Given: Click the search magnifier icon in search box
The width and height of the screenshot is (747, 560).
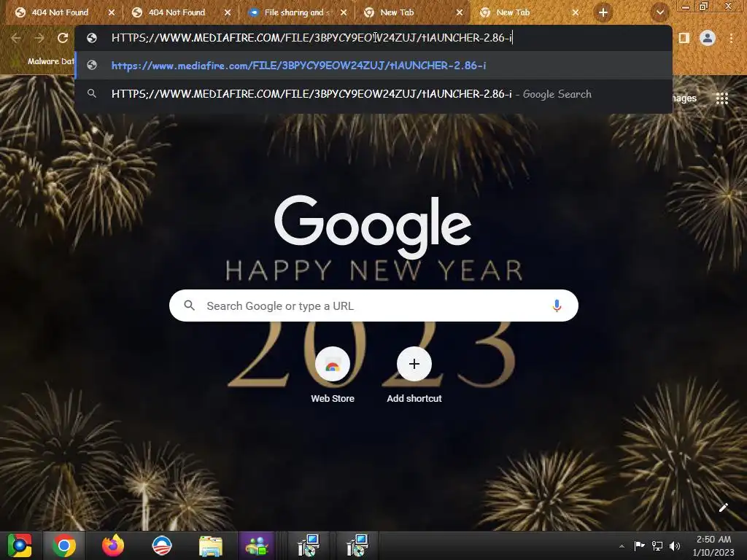Looking at the screenshot, I should 189,306.
